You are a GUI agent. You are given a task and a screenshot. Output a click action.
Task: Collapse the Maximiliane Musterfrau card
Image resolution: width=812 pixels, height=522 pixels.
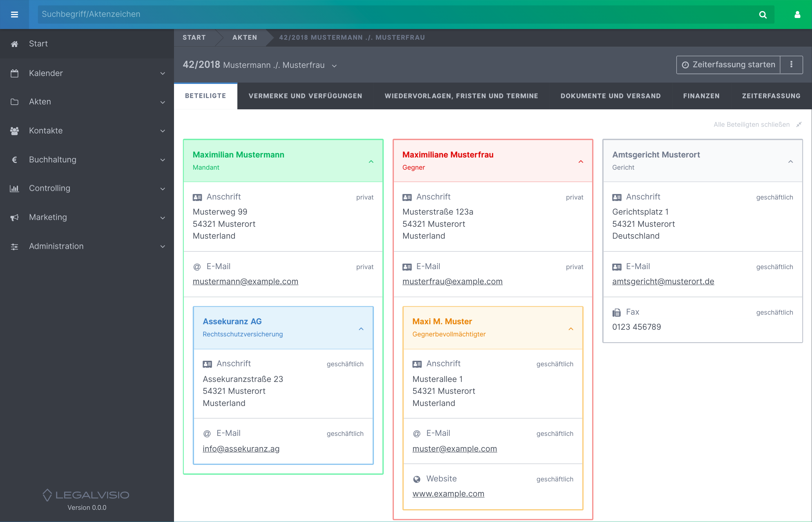[581, 162]
